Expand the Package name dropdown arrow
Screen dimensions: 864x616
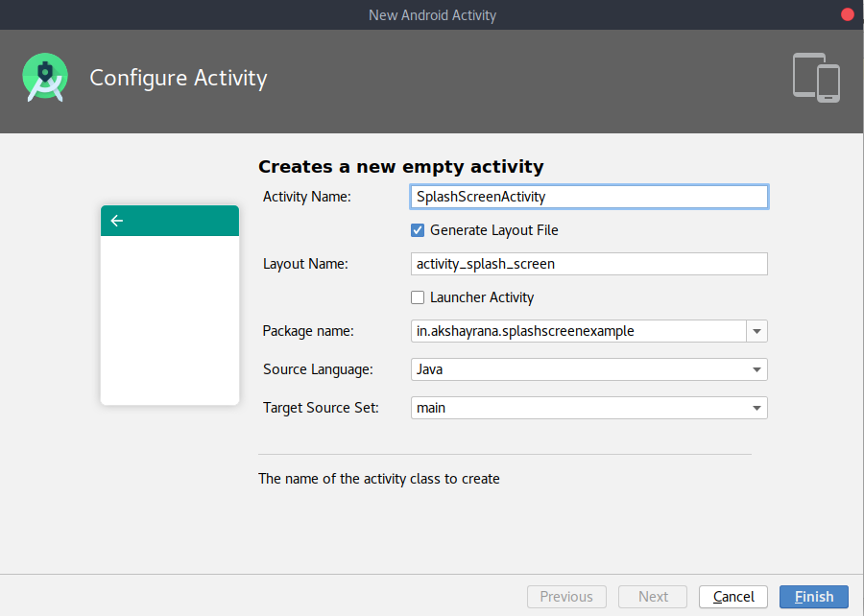tap(757, 331)
